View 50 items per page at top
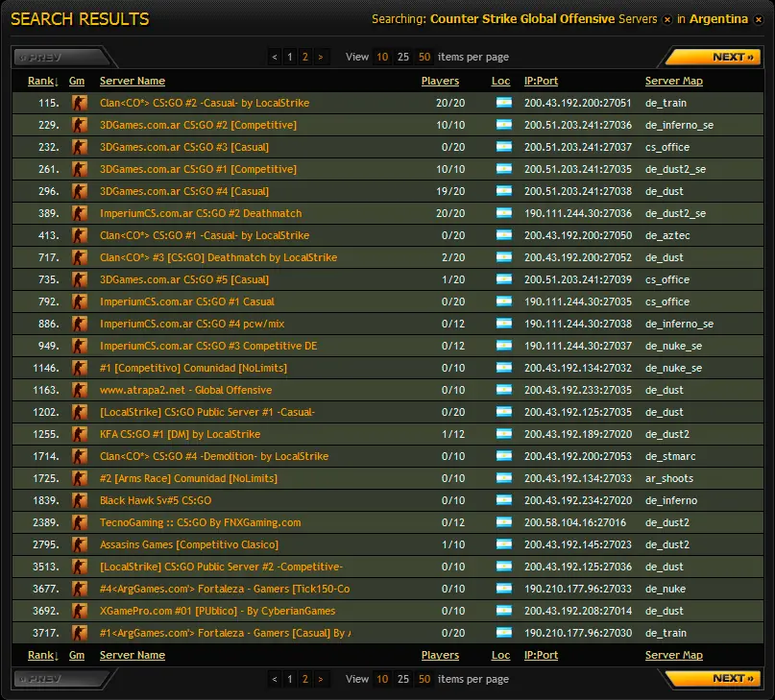The image size is (775, 700). click(424, 57)
